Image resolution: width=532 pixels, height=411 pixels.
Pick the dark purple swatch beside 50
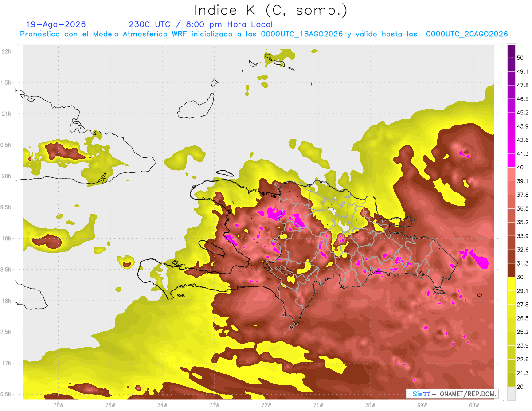pos(511,51)
